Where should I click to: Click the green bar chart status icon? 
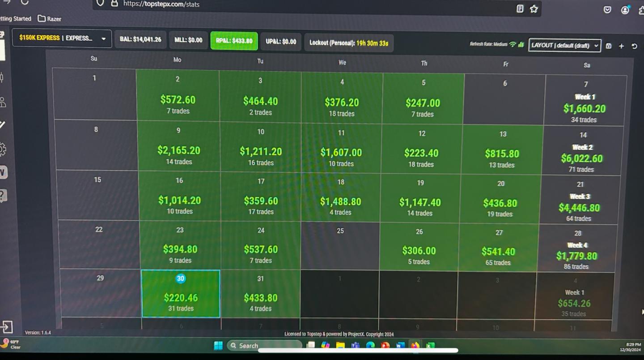point(521,44)
